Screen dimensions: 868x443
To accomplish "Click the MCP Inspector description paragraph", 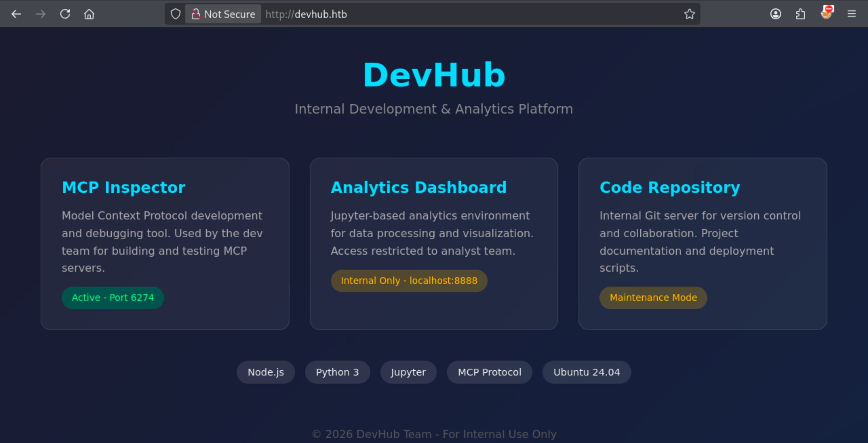I will click(162, 242).
